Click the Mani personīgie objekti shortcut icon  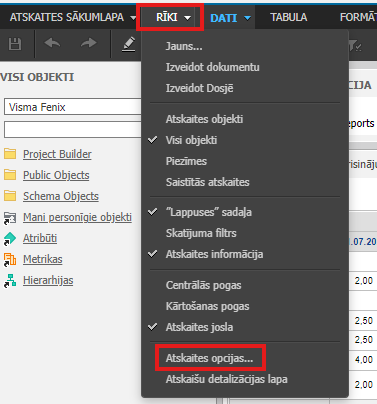tap(10, 218)
